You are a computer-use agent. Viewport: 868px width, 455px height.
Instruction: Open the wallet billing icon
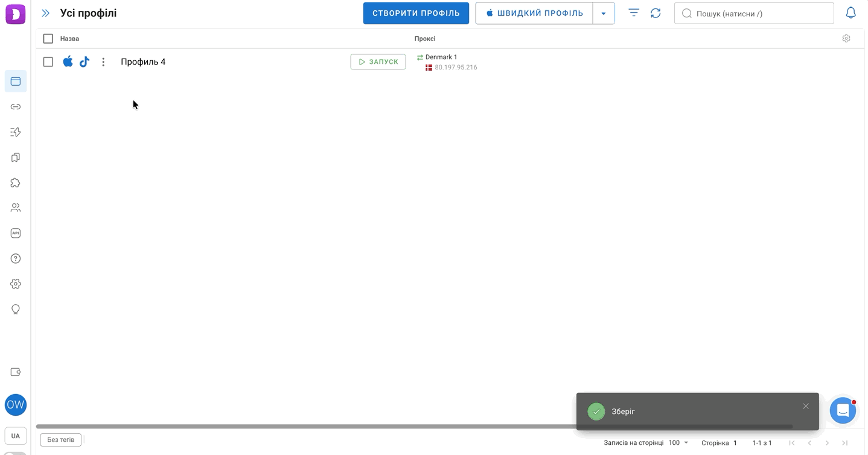[16, 372]
